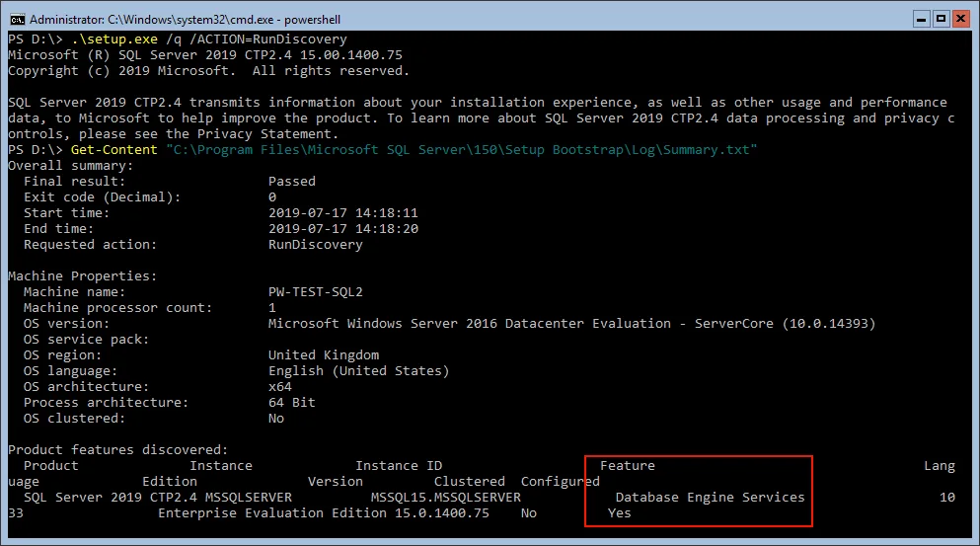The image size is (980, 546).
Task: Click 'Enterprise Evaluation Edition' text
Action: pos(271,513)
